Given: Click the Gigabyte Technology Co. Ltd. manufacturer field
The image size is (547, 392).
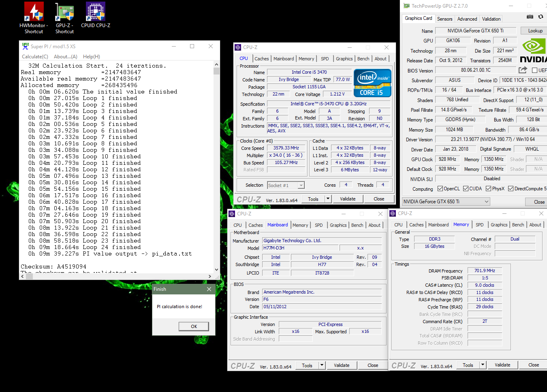Looking at the screenshot, I should (322, 241).
